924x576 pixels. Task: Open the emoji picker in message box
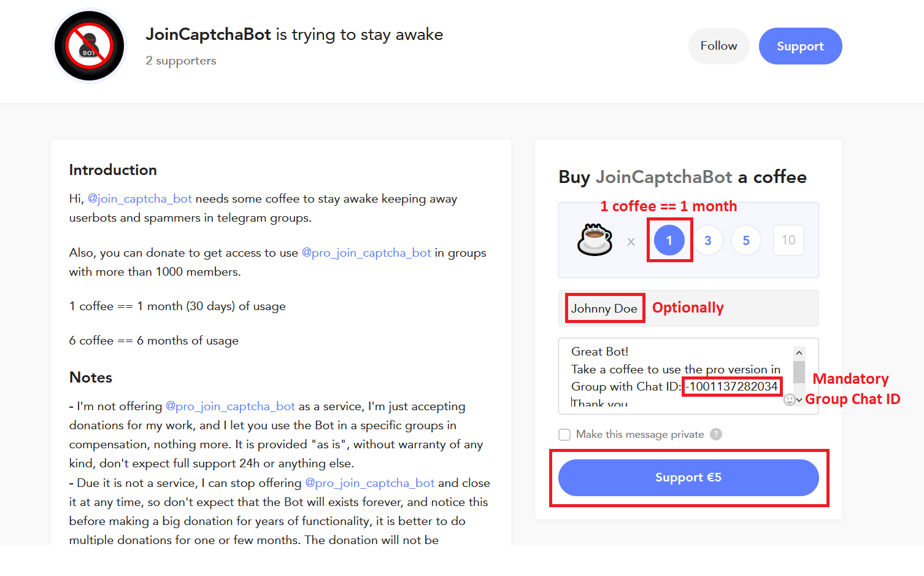[x=789, y=400]
